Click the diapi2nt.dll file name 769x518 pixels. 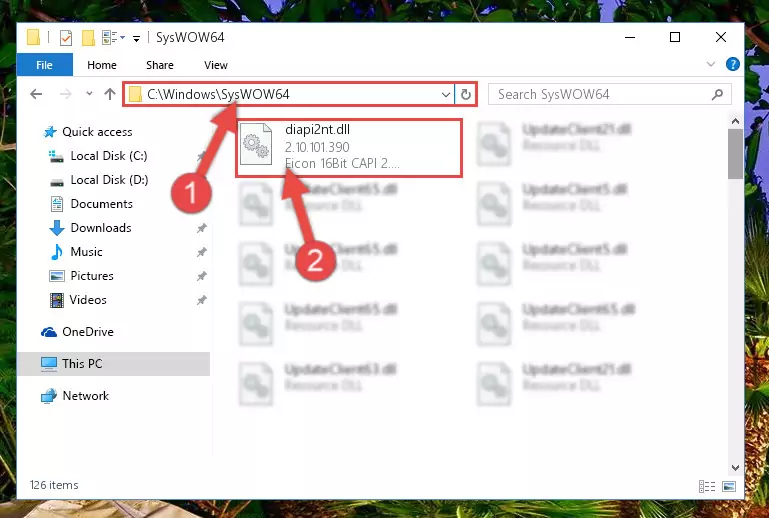click(x=317, y=130)
